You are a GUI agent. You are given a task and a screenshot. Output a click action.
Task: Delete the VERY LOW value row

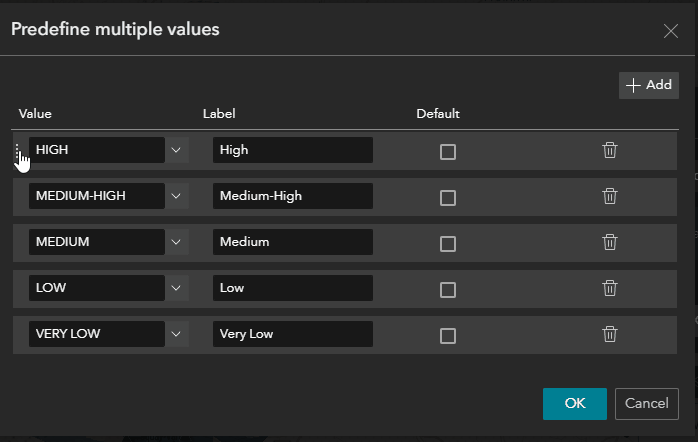(610, 334)
